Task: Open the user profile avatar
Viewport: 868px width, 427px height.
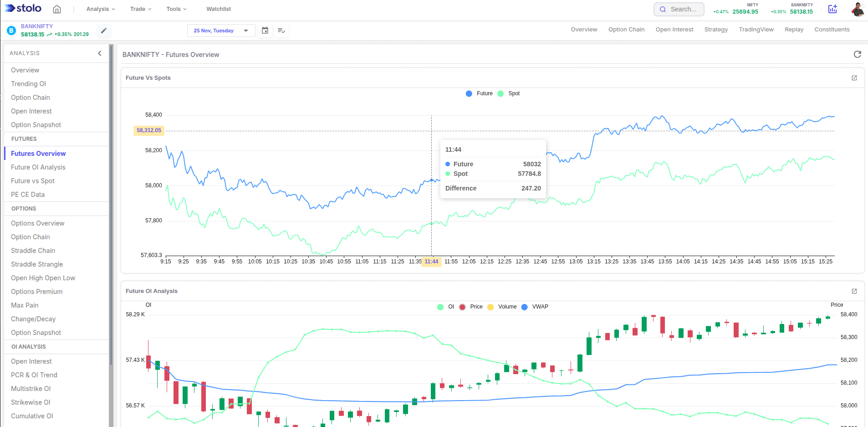Action: pos(858,9)
